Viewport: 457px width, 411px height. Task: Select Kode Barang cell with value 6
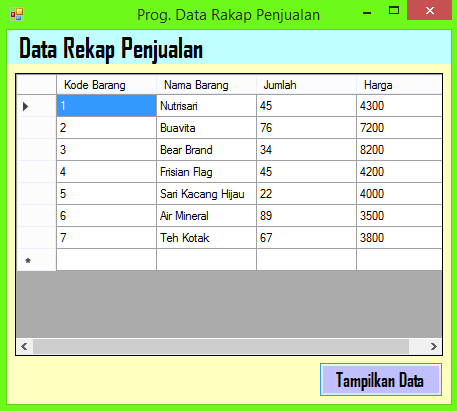[x=106, y=216]
